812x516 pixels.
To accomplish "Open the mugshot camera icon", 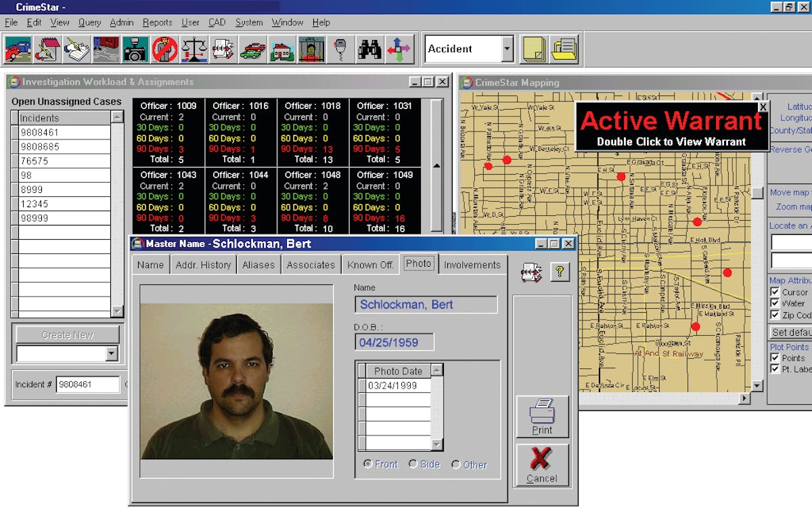I will click(135, 49).
